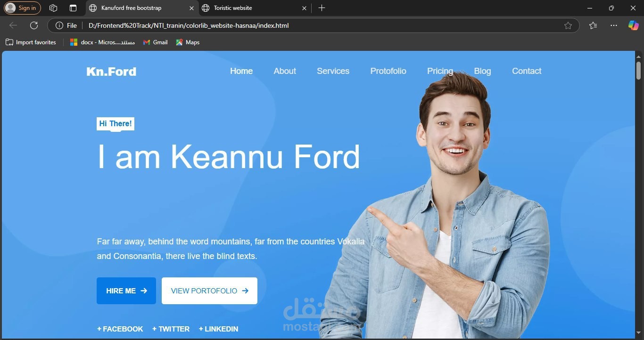Close the Toristic website tab
This screenshot has width=644, height=340.
point(304,8)
